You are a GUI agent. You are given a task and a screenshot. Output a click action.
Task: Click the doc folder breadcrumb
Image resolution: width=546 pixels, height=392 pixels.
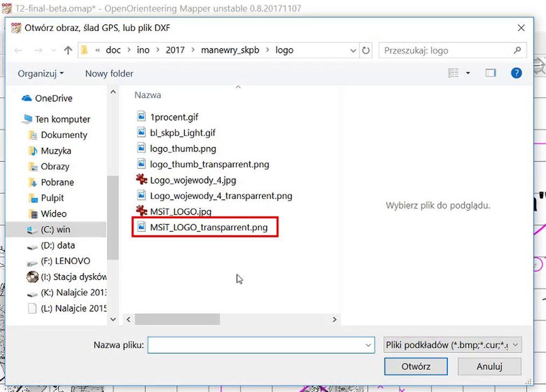click(x=113, y=50)
